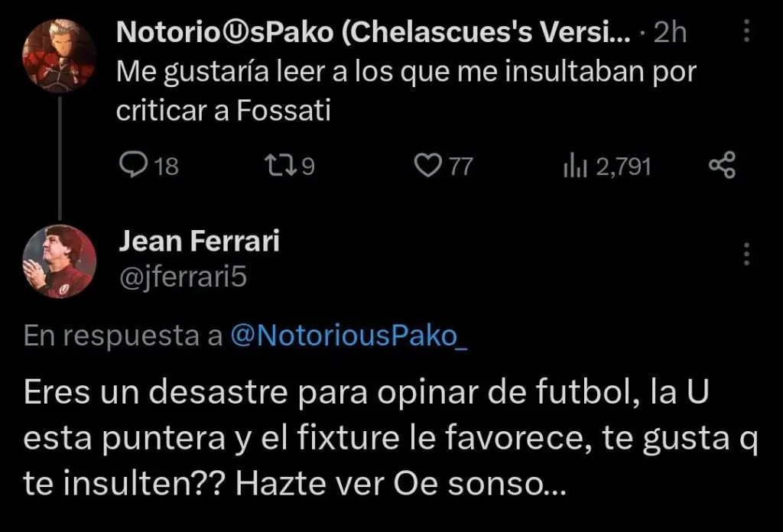The image size is (783, 532).
Task: Follow the @NotoriousPako_ mention link
Action: click(x=347, y=336)
